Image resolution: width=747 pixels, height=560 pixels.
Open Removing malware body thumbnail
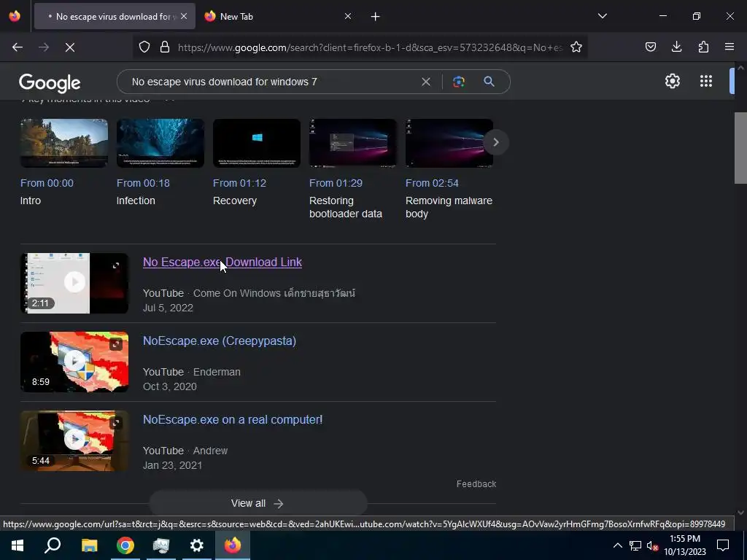449,143
